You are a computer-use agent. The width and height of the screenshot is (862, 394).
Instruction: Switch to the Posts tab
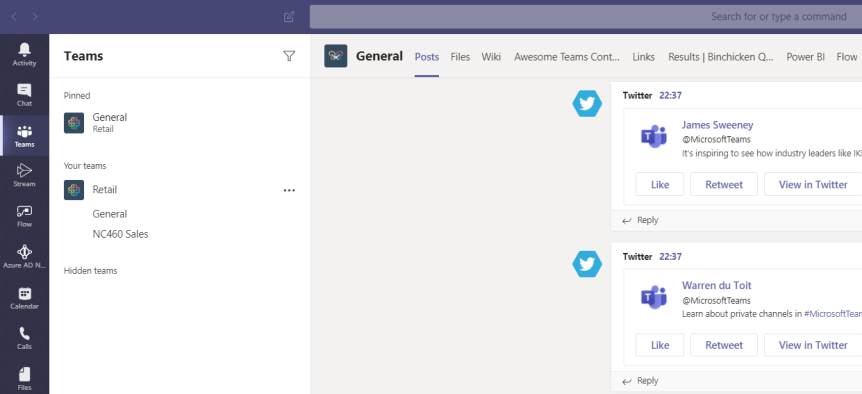(x=427, y=57)
